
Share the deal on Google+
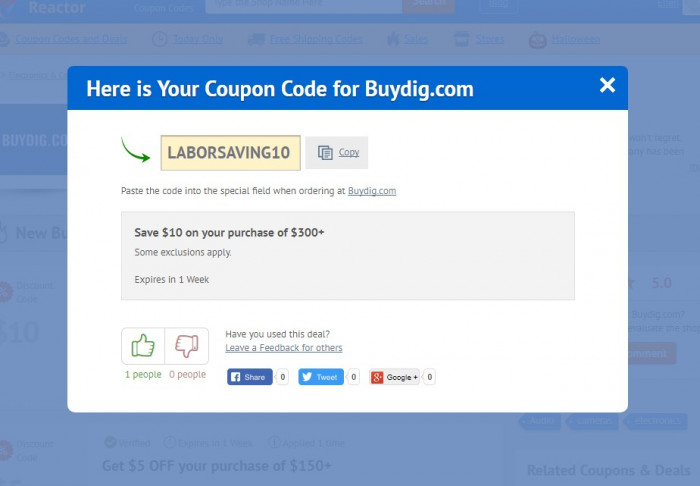tap(395, 377)
